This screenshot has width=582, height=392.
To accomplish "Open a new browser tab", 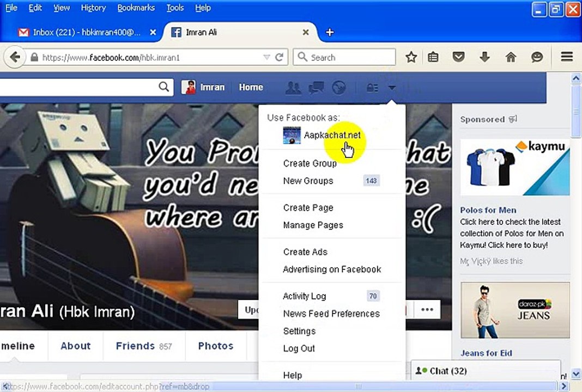I will tap(330, 32).
